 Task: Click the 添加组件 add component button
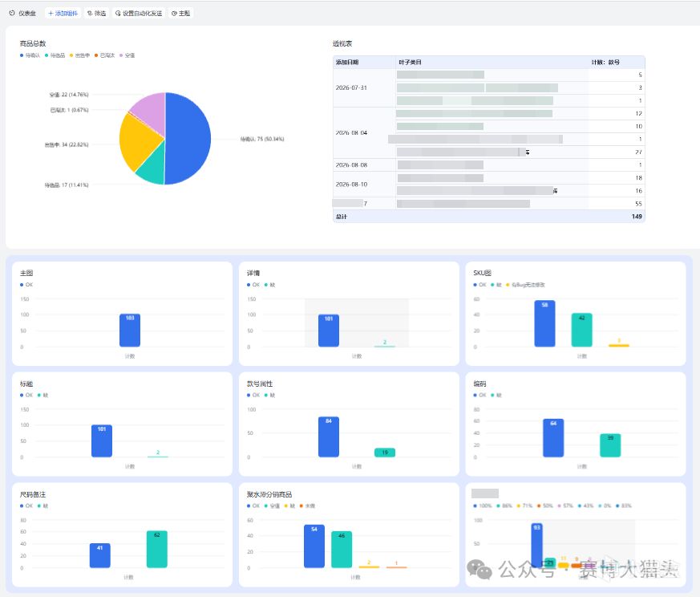63,14
